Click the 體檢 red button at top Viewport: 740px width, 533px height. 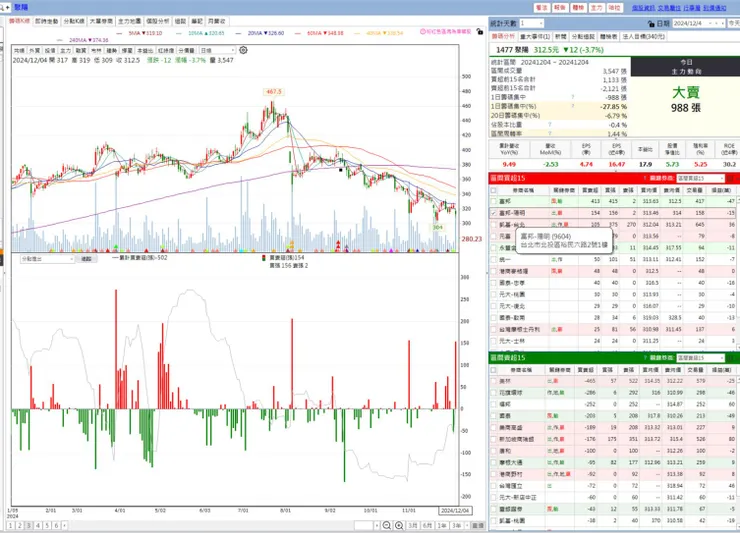578,8
